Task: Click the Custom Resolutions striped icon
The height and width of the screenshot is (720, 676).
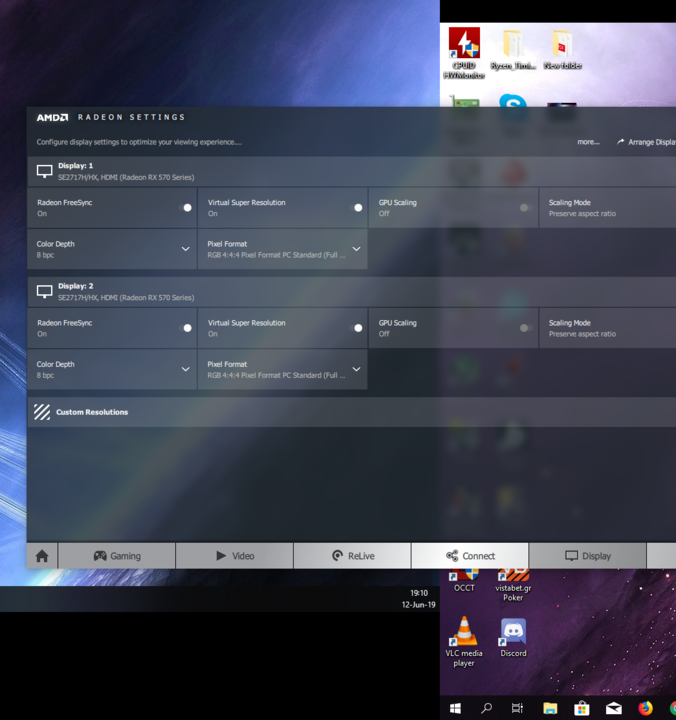Action: coord(42,412)
